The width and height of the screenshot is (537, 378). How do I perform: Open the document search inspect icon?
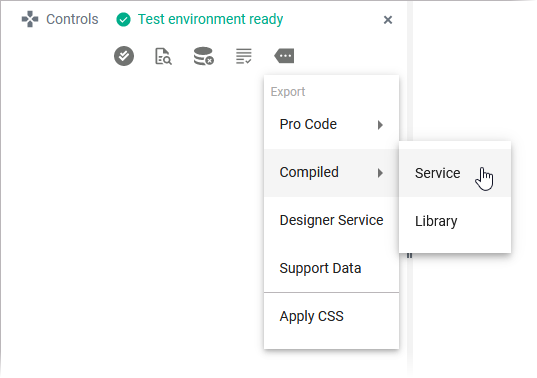click(163, 56)
